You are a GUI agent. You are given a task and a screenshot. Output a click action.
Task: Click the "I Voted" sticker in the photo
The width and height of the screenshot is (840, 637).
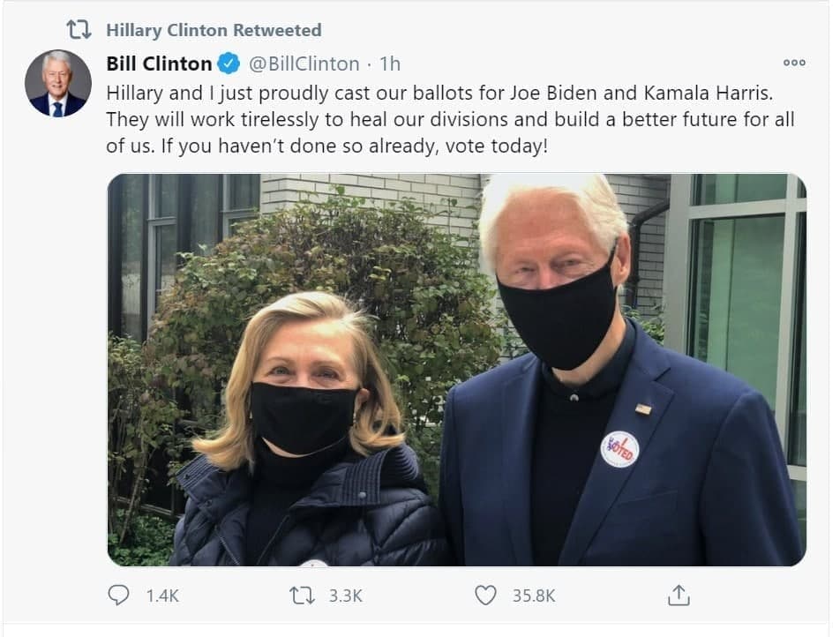point(619,448)
